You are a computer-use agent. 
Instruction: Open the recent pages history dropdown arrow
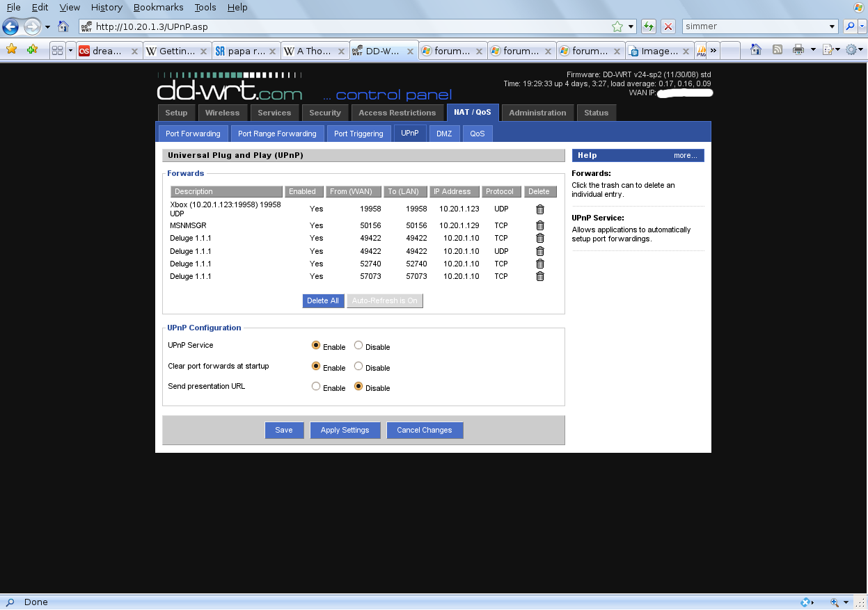click(x=47, y=27)
